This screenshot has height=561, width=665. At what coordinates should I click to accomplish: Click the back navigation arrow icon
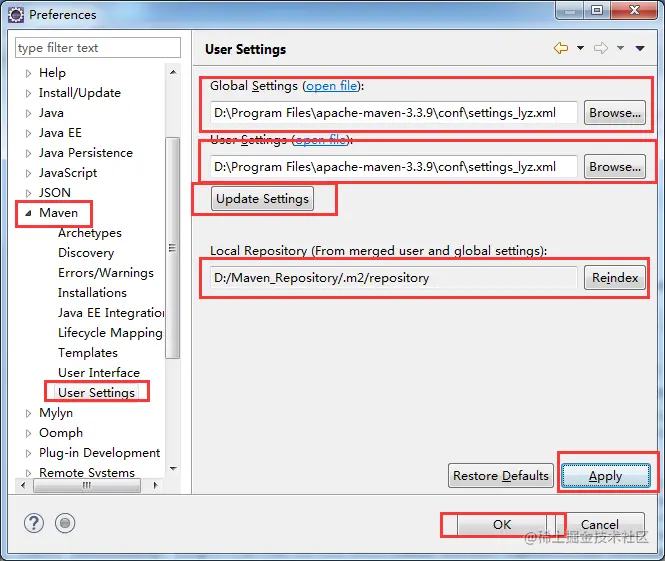click(x=561, y=48)
